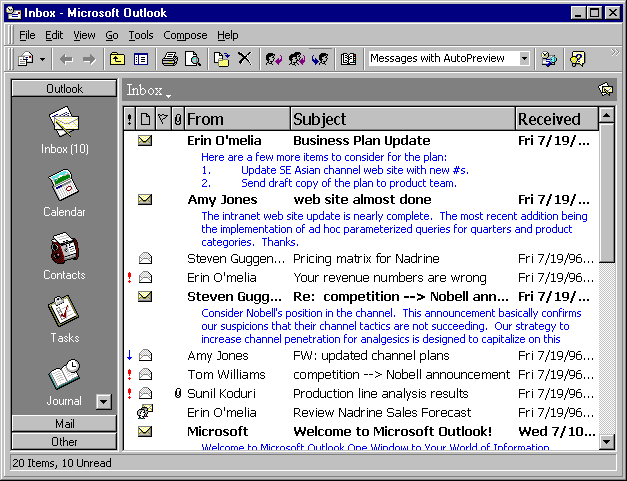The image size is (627, 481).
Task: Open the Messages with AutoPreview view dropdown
Action: [524, 59]
